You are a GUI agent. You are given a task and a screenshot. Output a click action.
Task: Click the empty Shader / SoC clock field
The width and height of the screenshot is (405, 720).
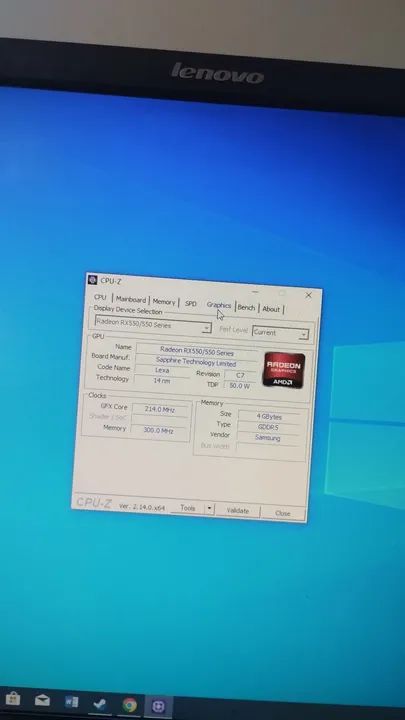[159, 420]
